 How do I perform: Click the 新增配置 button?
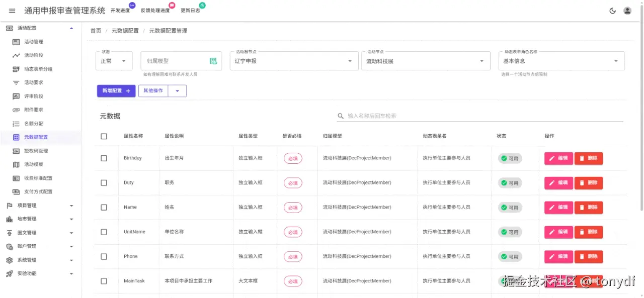116,91
